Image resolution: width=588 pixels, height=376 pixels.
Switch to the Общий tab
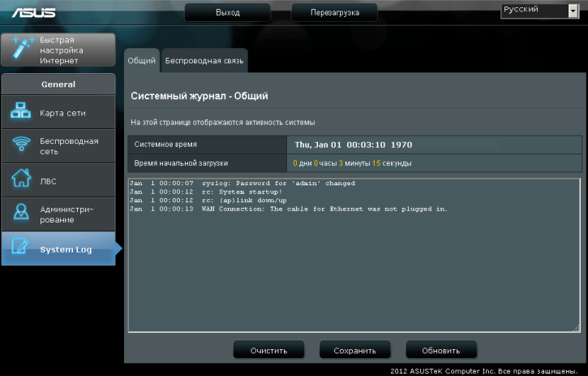point(141,61)
